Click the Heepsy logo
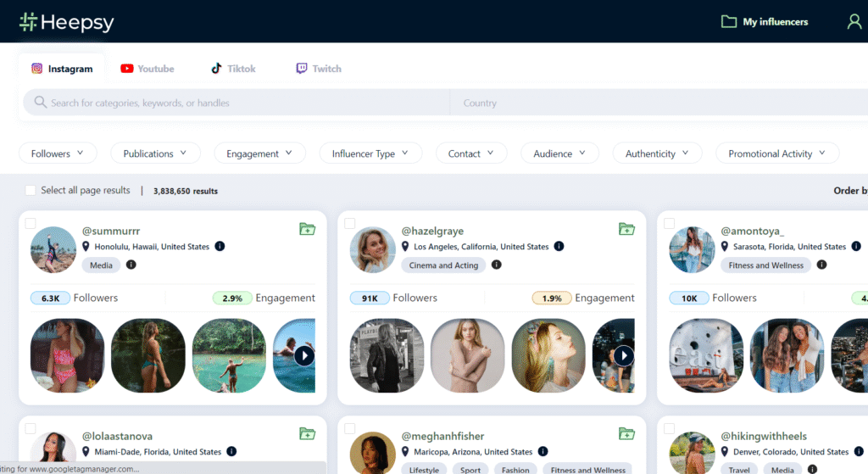This screenshot has width=868, height=474. click(x=66, y=22)
